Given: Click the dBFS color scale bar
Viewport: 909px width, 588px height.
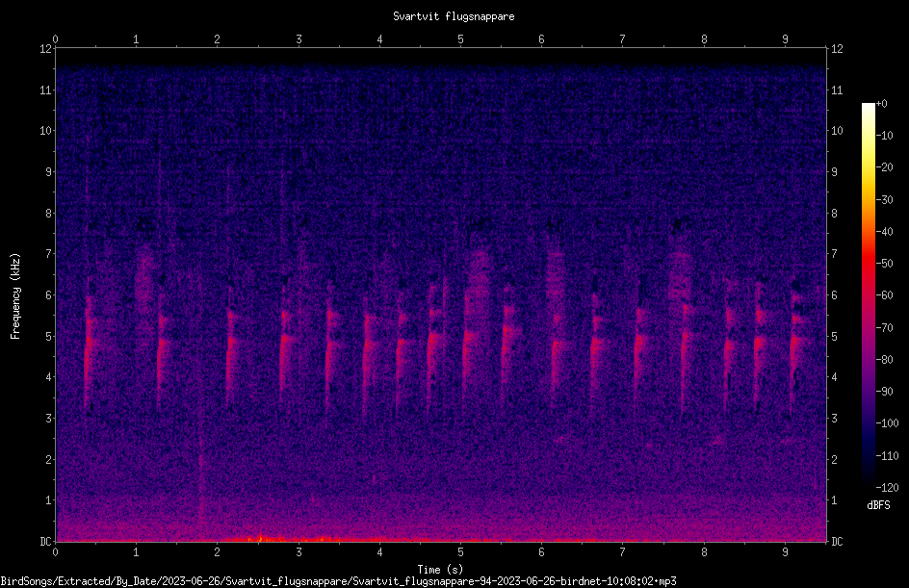Looking at the screenshot, I should pyautogui.click(x=868, y=295).
